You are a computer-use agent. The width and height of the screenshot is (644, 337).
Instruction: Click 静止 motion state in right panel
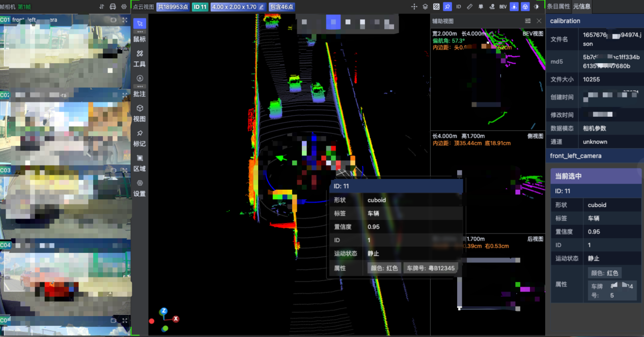point(594,258)
